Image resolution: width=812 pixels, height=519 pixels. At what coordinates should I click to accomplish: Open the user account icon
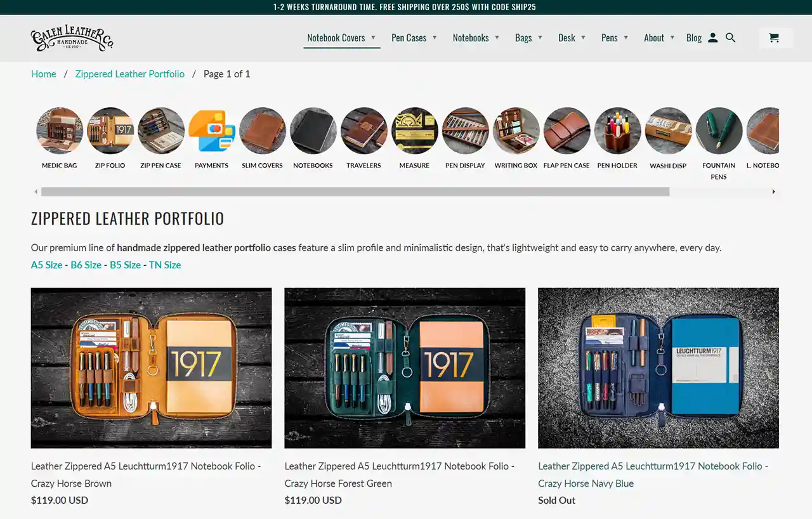pos(712,37)
